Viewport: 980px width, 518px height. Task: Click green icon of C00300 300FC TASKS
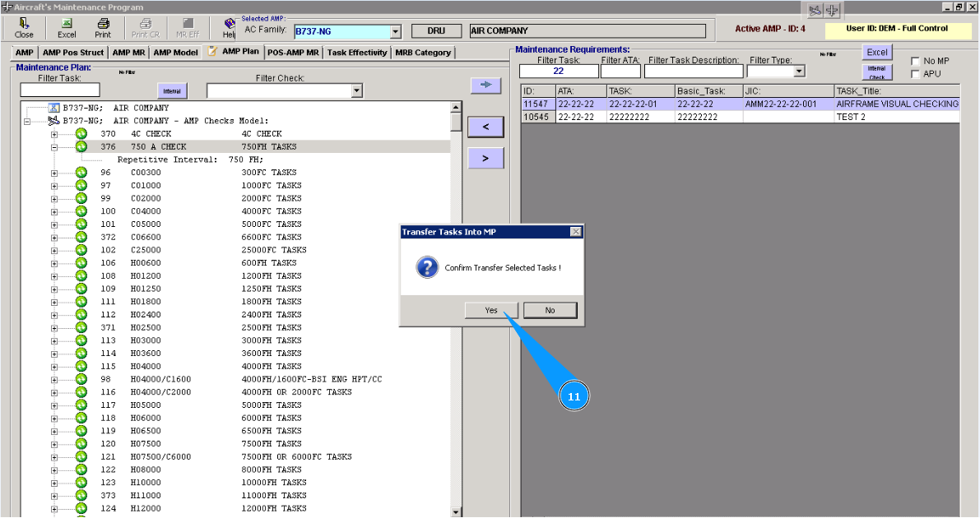point(81,173)
